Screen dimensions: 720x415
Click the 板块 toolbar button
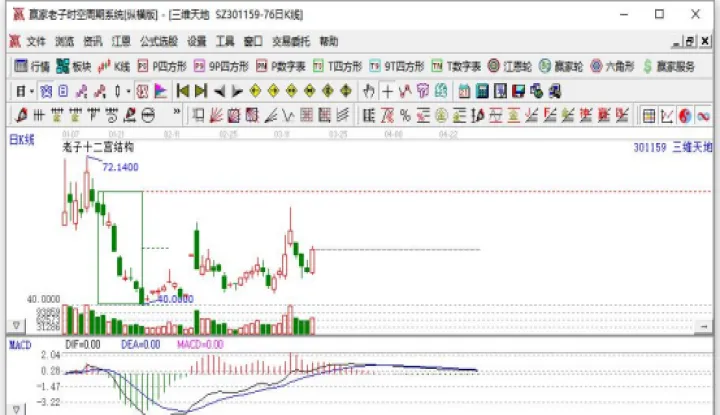click(74, 67)
